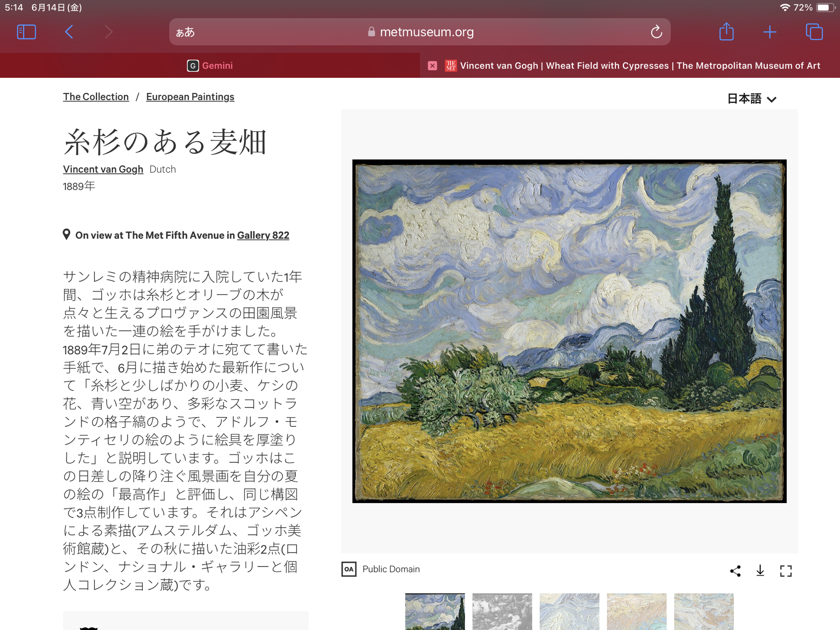
Task: Open the Safari share sheet
Action: tap(726, 32)
